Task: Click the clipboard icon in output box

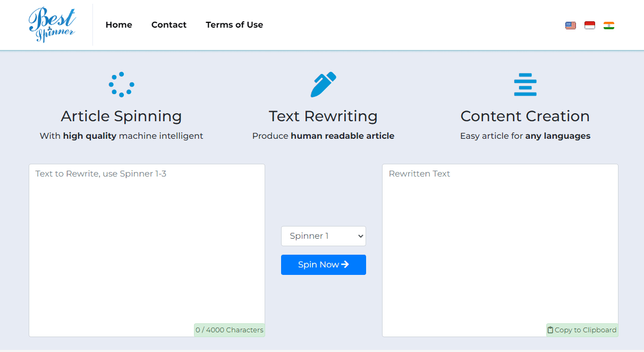Action: click(550, 330)
